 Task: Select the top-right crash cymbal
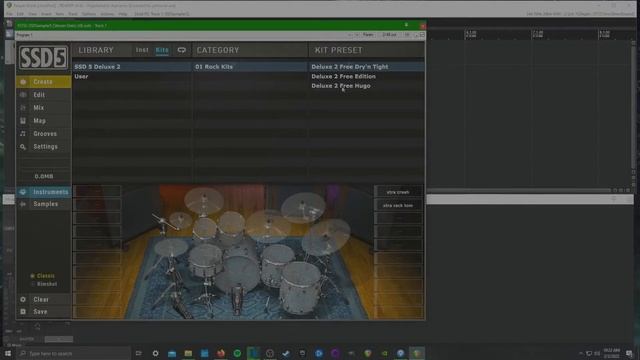click(x=303, y=207)
